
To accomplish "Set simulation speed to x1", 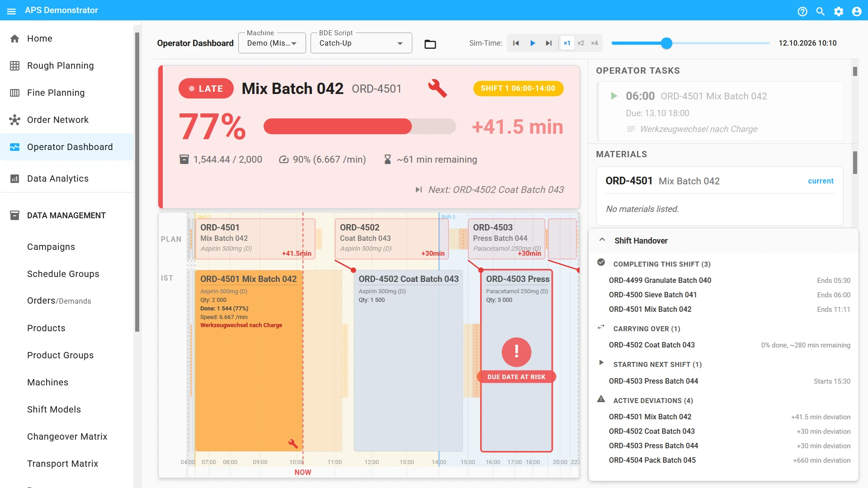I will point(567,43).
